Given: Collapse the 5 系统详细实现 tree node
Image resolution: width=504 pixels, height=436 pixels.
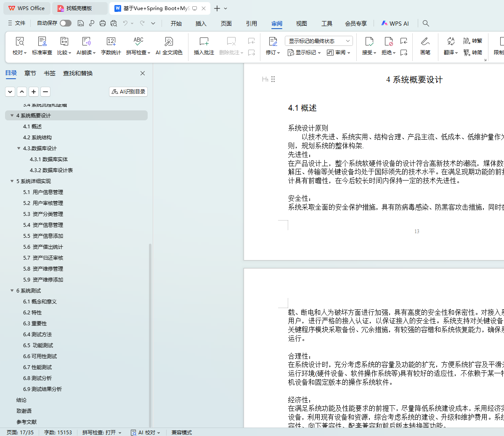Looking at the screenshot, I should pyautogui.click(x=12, y=181).
